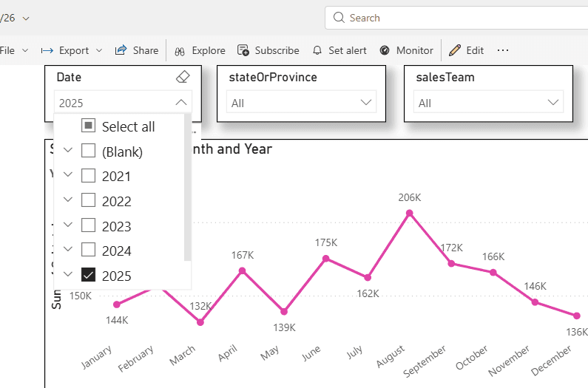Click the January 144K data point
This screenshot has height=388, width=588.
tap(117, 304)
